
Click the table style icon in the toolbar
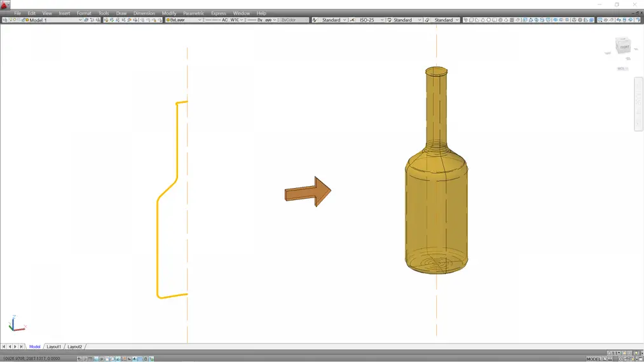(x=389, y=20)
